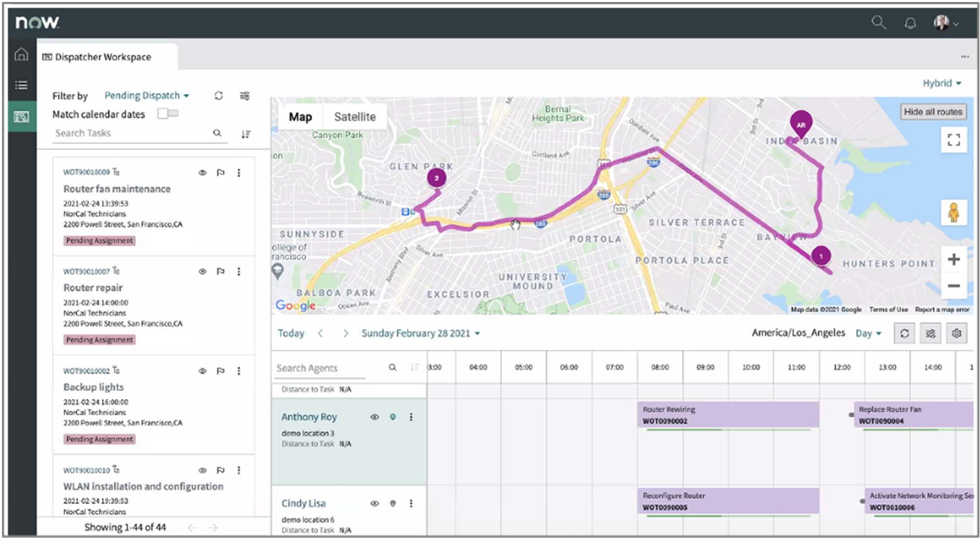
Task: Open work order WOT90010002 link
Action: [x=86, y=371]
